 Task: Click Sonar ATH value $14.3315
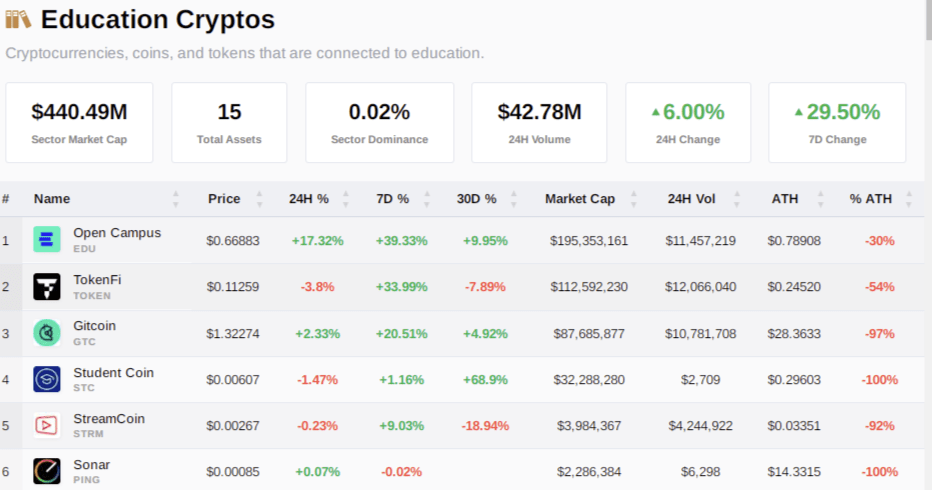click(794, 472)
